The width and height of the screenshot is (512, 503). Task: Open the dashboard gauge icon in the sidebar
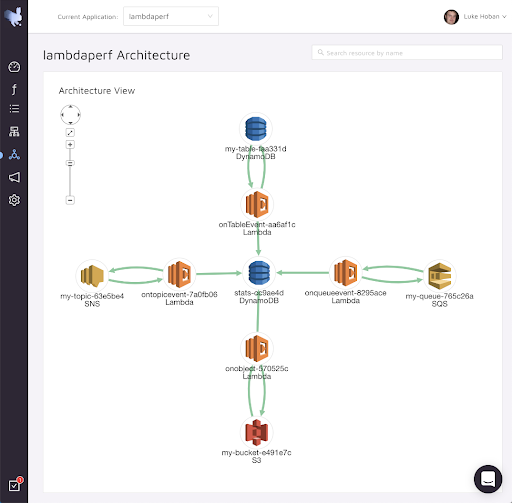pyautogui.click(x=14, y=67)
